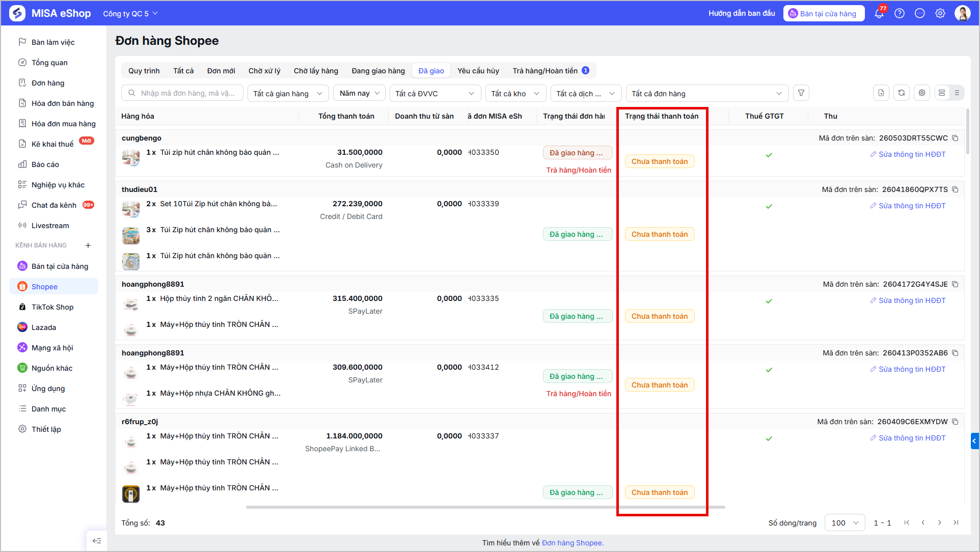Open the Tất cả ĐVVC carrier dropdown
Viewport: 980px width, 552px height.
(435, 93)
